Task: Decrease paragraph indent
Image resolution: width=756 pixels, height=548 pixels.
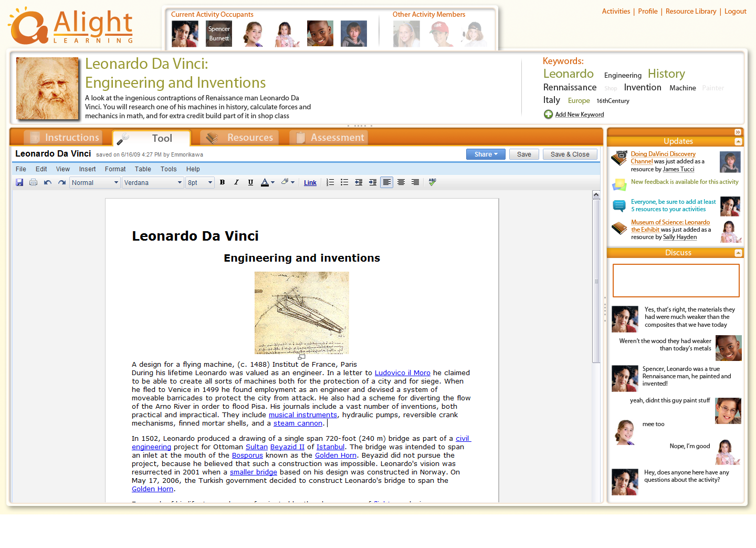Action: click(x=359, y=182)
